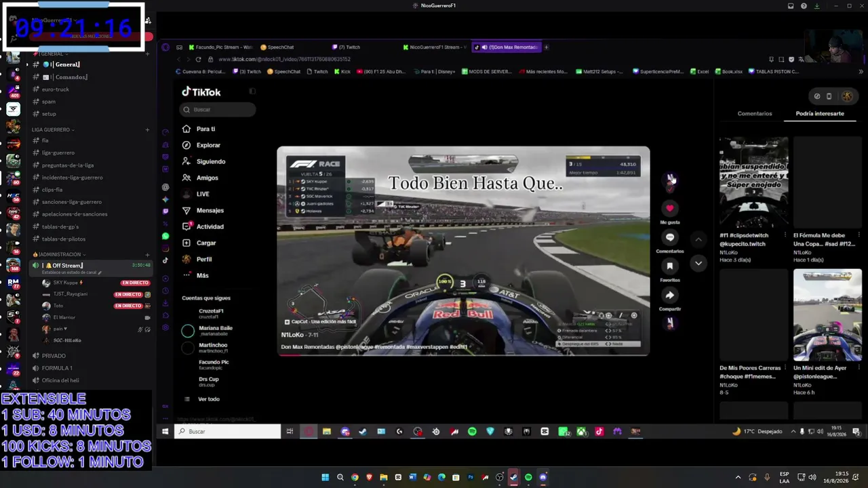Open Kick bookmark in bookmarks bar
The width and height of the screenshot is (868, 488).
pyautogui.click(x=342, y=72)
